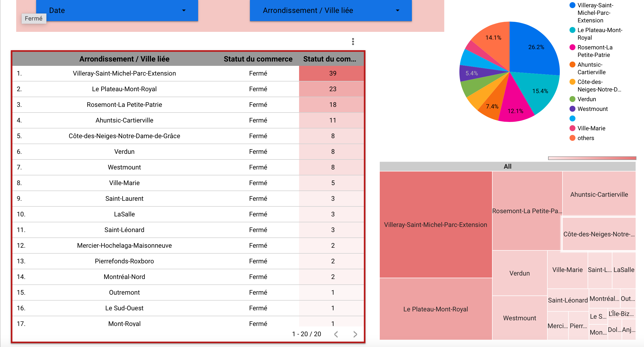Image resolution: width=644 pixels, height=347 pixels.
Task: Select Verdun tile in the treemap
Action: [519, 273]
